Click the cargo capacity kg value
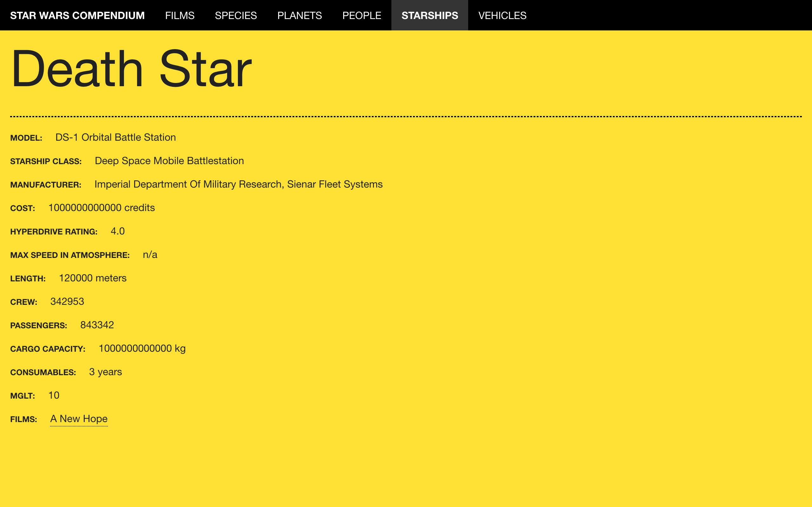The width and height of the screenshot is (812, 507). (x=142, y=349)
